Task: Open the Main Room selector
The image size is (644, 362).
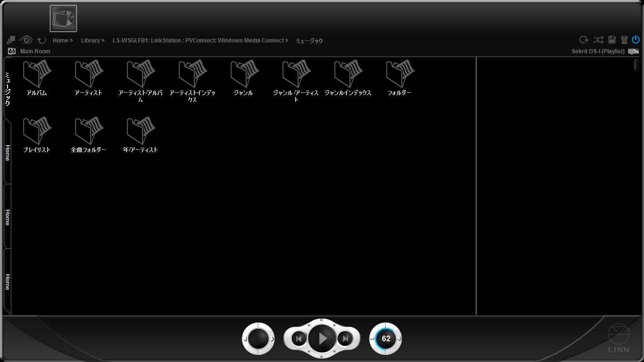Action: pyautogui.click(x=35, y=51)
